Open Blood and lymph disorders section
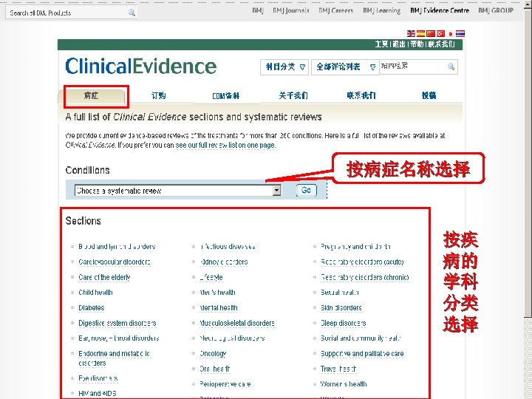This screenshot has width=532, height=399. point(117,247)
